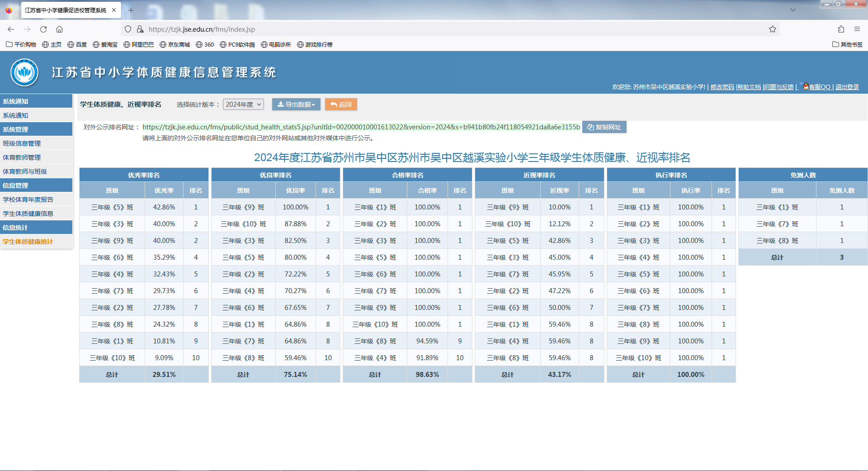868x471 pixels.
Task: Open the 360 bookmark
Action: pos(205,44)
